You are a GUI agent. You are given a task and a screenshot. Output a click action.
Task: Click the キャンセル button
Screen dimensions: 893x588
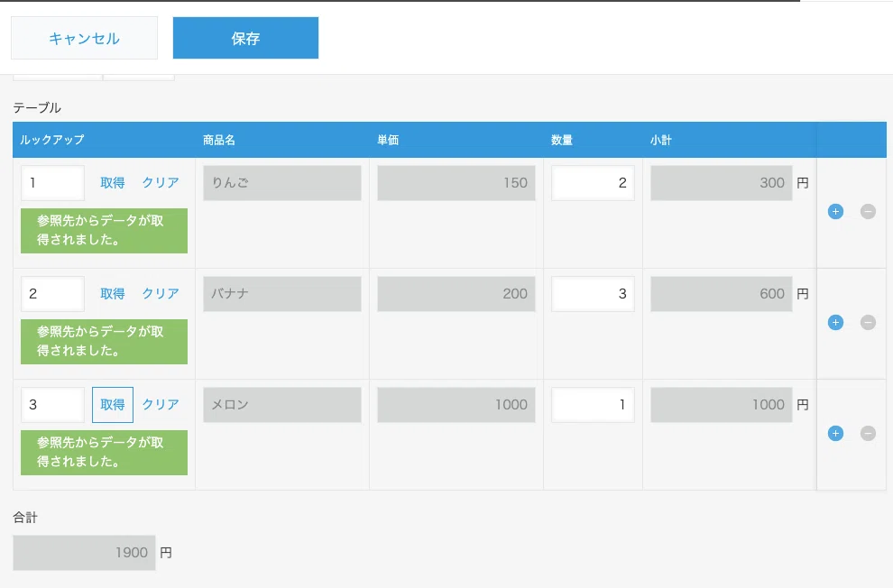pos(84,38)
